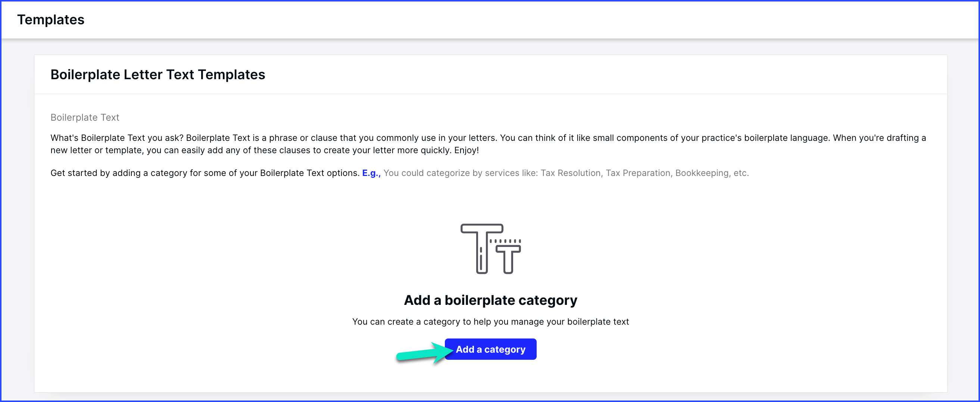The image size is (980, 402).
Task: Click the text about creating a category
Action: (490, 322)
